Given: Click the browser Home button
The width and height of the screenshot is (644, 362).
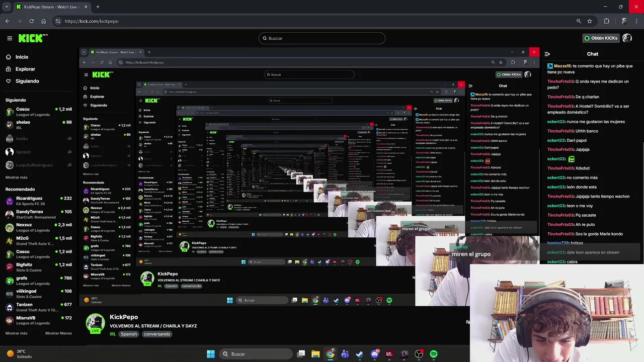Looking at the screenshot, I should tap(43, 21).
